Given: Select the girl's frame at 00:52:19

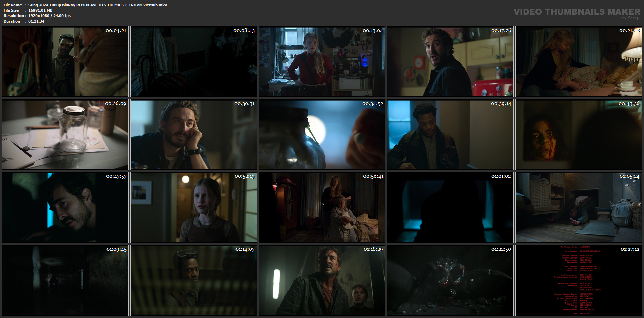Looking at the screenshot, I should click(x=194, y=207).
